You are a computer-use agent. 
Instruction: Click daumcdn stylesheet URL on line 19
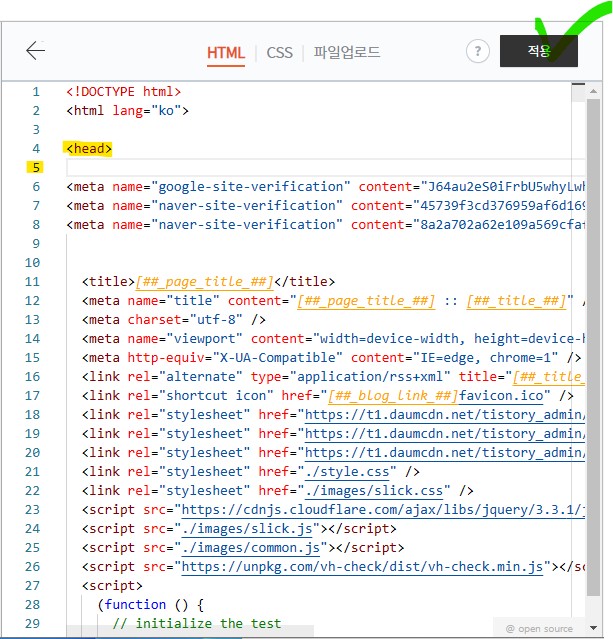[445, 434]
